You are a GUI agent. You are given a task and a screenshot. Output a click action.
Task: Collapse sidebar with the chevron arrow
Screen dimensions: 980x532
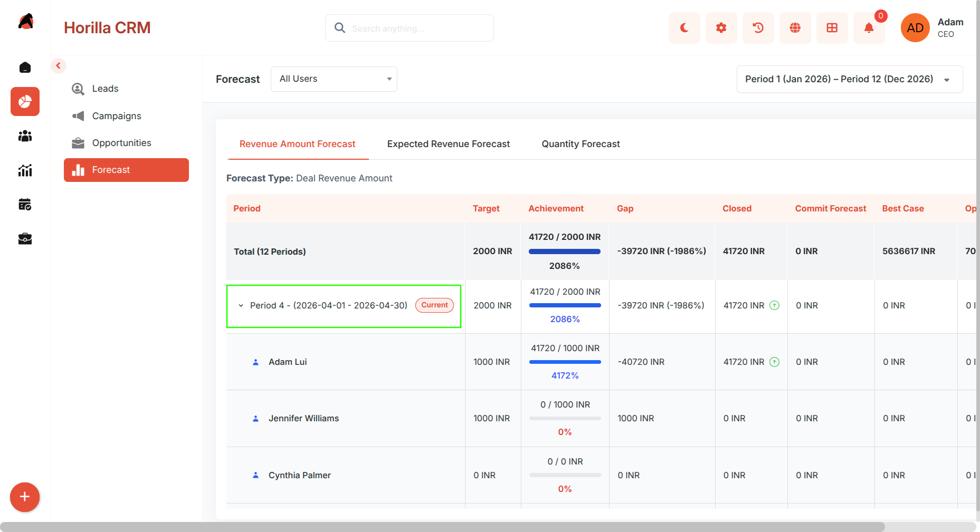(59, 66)
